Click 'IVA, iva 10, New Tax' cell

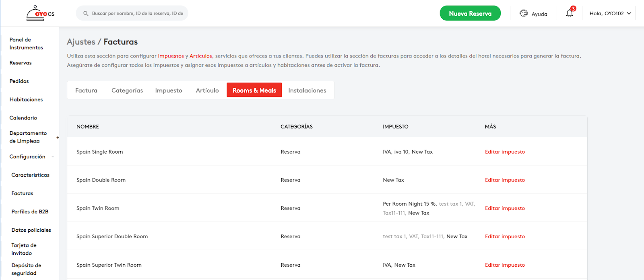pos(408,152)
